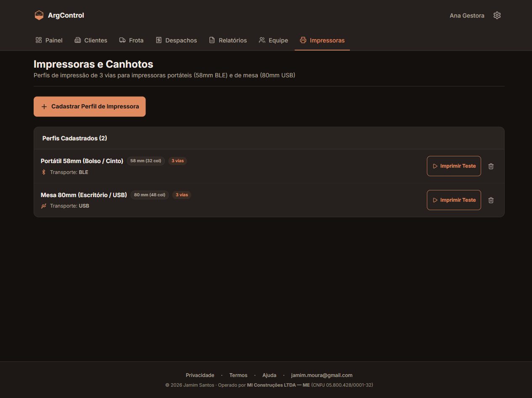Click the building icon next to Clientes

[x=77, y=40]
